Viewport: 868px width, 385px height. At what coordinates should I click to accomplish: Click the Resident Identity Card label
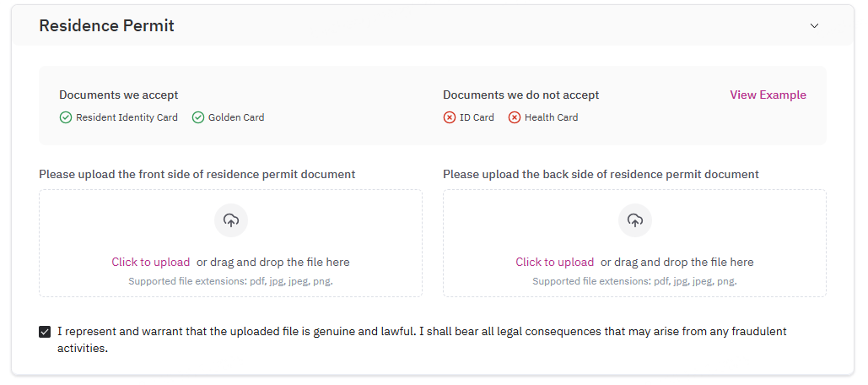tap(127, 117)
